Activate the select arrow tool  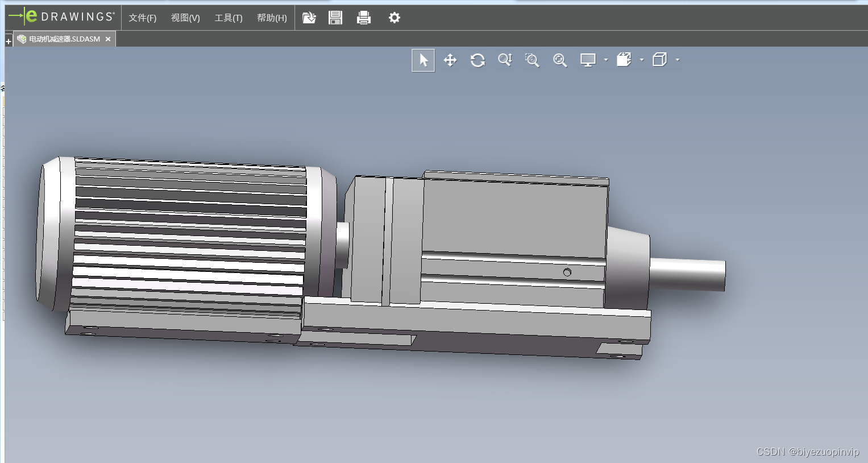coord(423,60)
